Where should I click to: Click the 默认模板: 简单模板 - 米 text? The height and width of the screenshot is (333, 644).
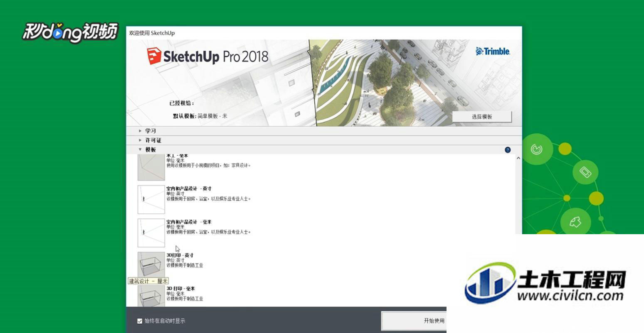200,116
